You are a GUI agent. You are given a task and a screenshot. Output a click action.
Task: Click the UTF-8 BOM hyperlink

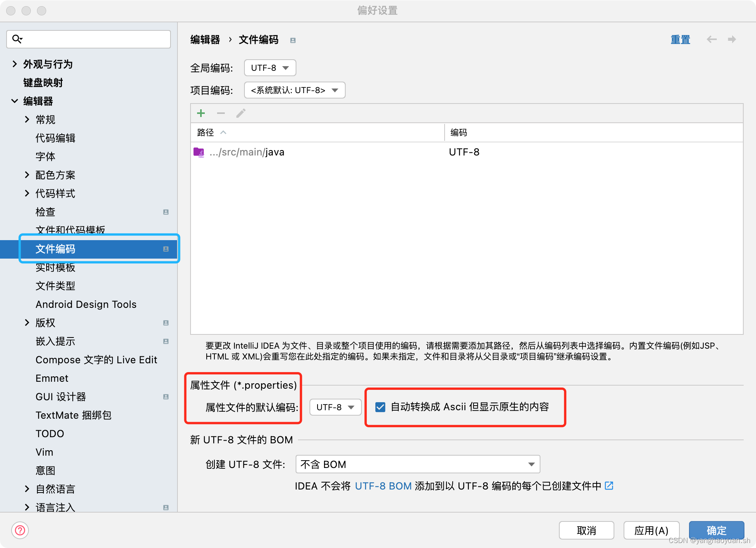click(x=383, y=486)
